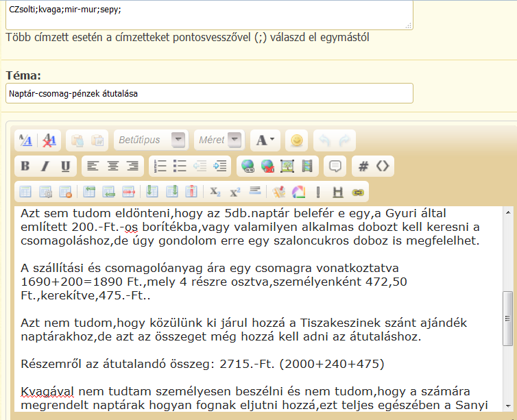517x420 pixels.
Task: Click the insert link globe icon
Action: [x=248, y=166]
